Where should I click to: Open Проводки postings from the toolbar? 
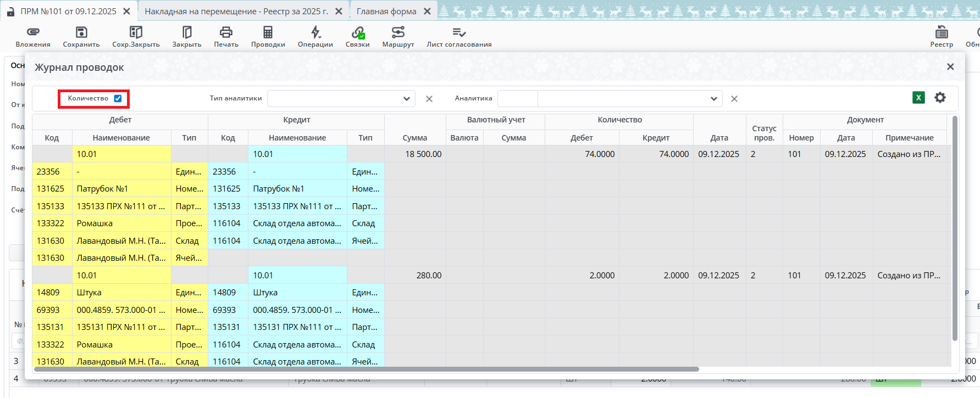(x=268, y=32)
